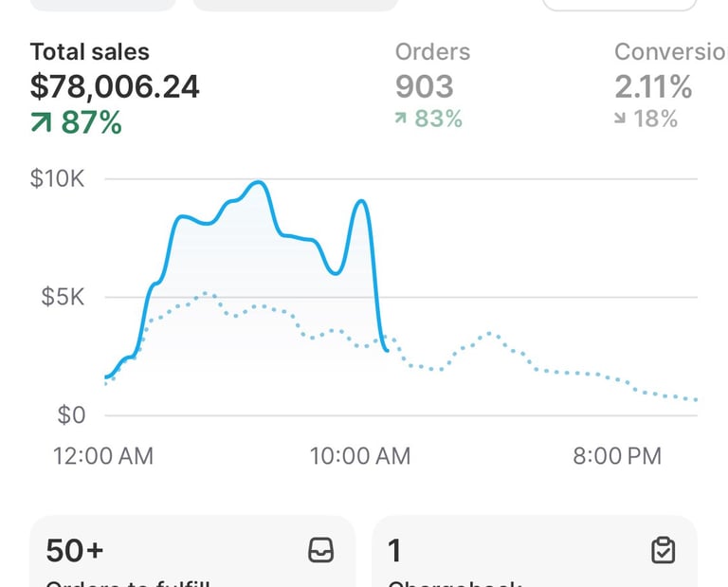
Task: Click the 903 orders count
Action: point(425,87)
